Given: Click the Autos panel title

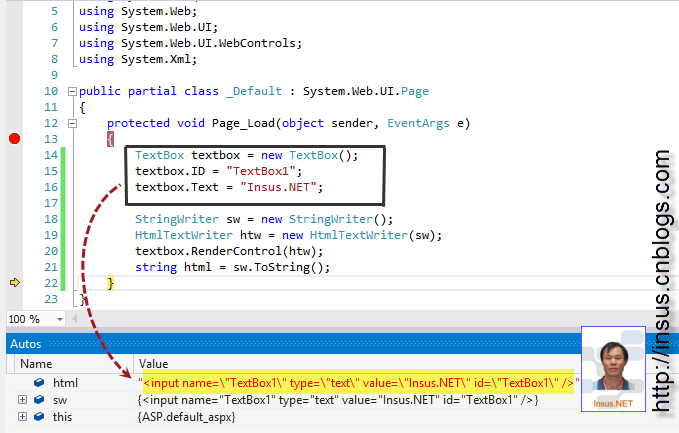Looking at the screenshot, I should pyautogui.click(x=26, y=344).
